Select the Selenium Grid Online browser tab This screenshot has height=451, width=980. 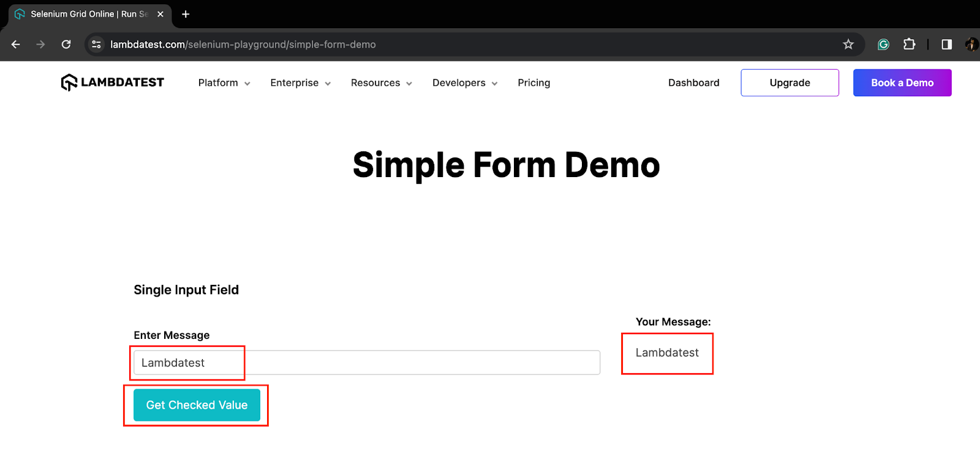[90, 14]
